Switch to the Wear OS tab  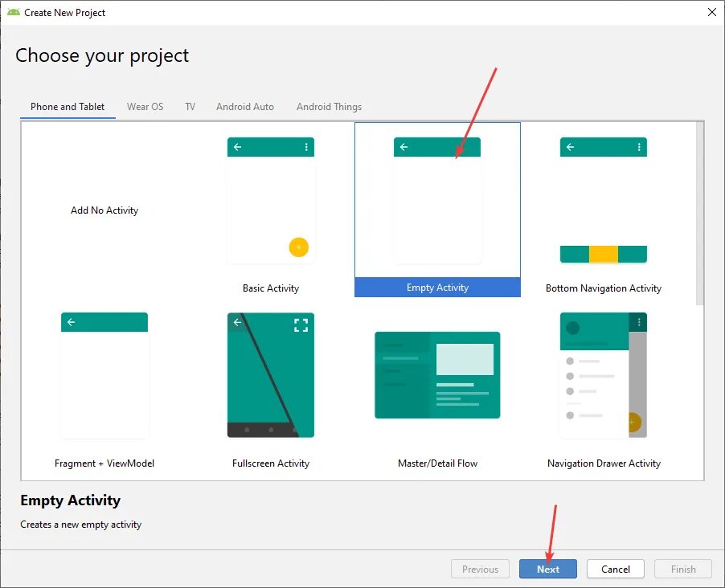[145, 106]
